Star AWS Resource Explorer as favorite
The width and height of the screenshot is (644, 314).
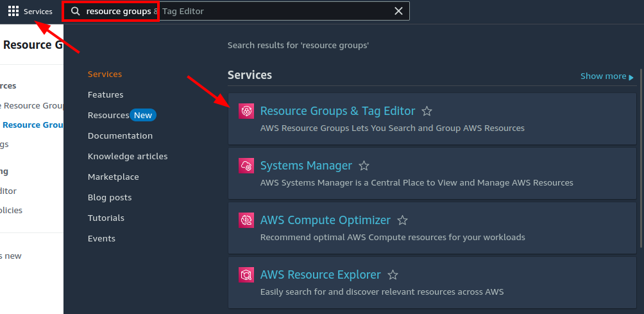point(393,275)
